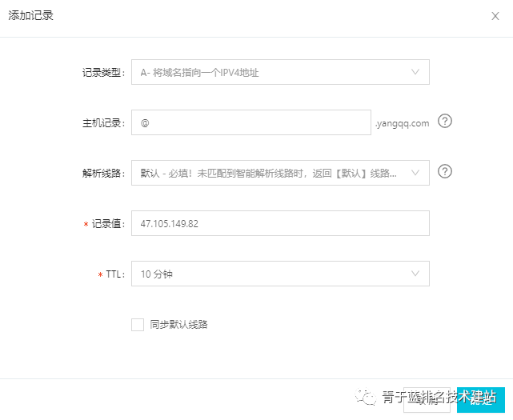Click the 同步默认线路 label text
The height and width of the screenshot is (420, 513).
(178, 325)
